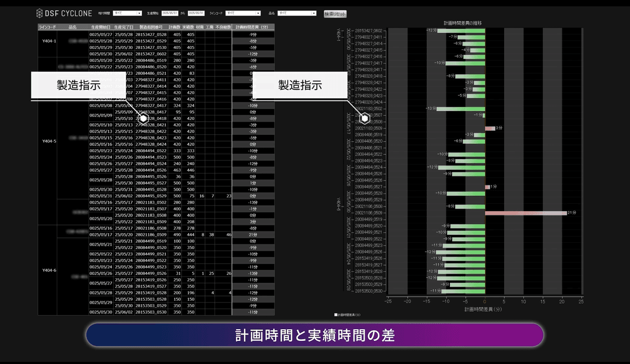Image resolution: width=630 pixels, height=364 pixels.
Task: Click the small red 1分 chart bar
Action: (487, 187)
